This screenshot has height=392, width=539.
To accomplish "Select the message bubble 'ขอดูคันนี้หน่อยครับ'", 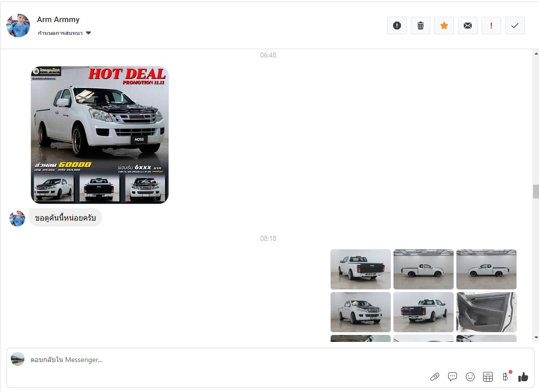I will pyautogui.click(x=65, y=218).
